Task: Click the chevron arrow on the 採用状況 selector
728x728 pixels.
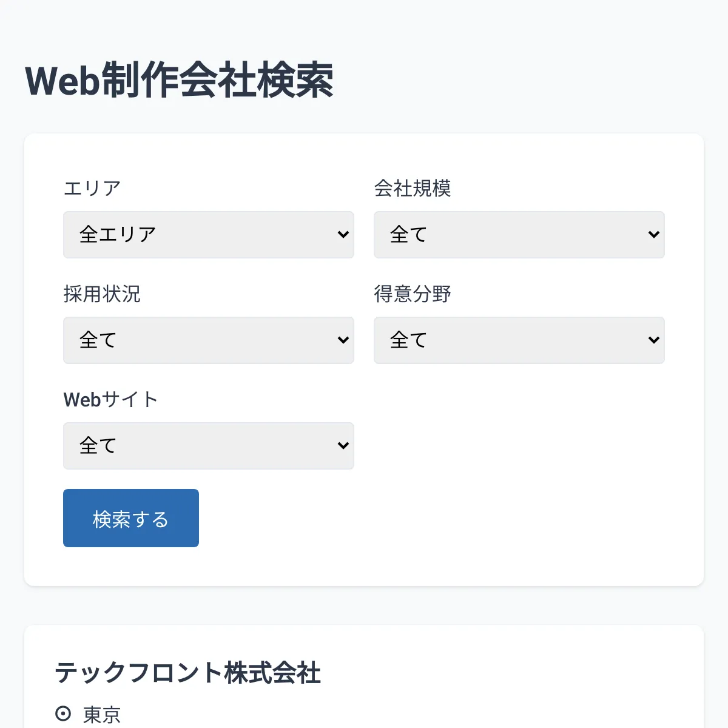Action: click(x=343, y=340)
